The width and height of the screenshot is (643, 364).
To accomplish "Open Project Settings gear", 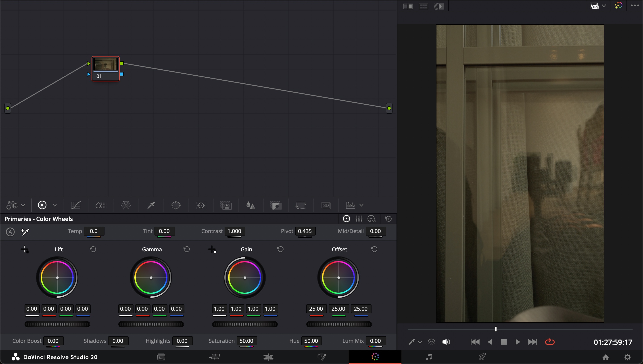I will (x=628, y=357).
